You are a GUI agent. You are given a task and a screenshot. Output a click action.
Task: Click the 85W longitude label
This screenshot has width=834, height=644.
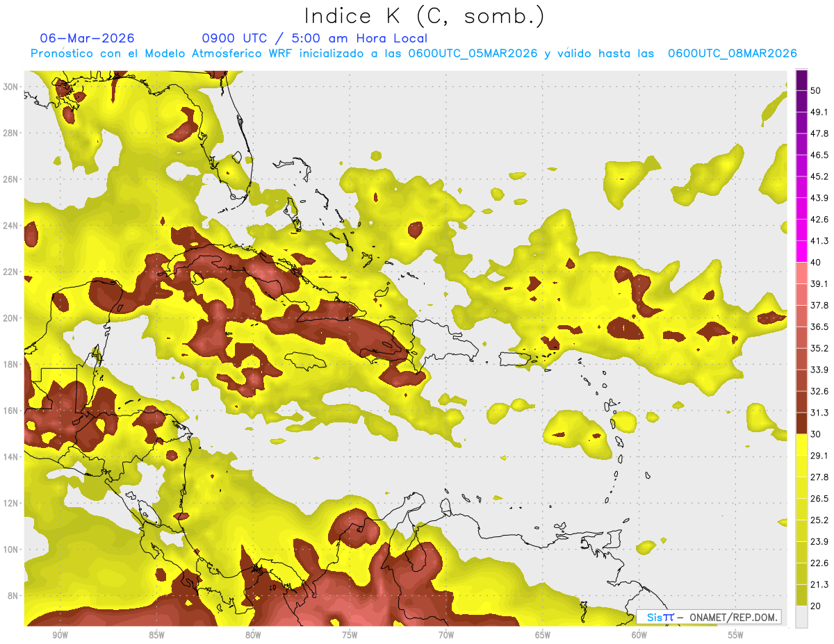(156, 635)
